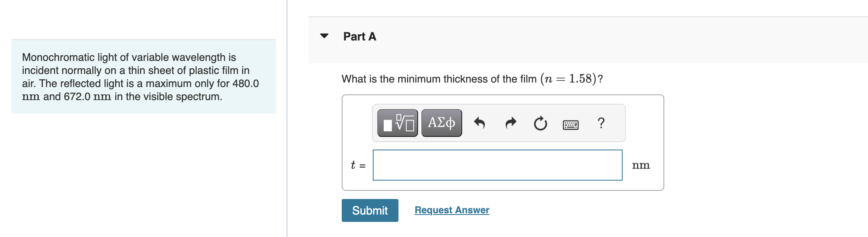Click the minimum thickness question text

tap(439, 79)
